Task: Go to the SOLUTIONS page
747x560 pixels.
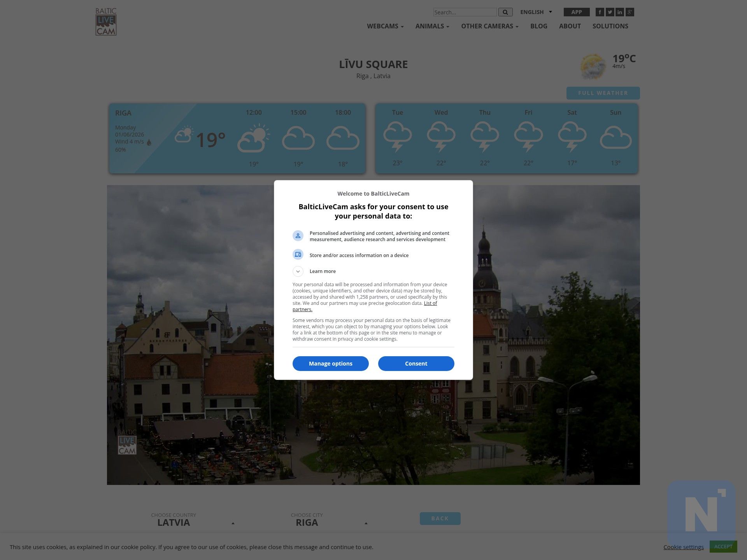Action: 610,26
